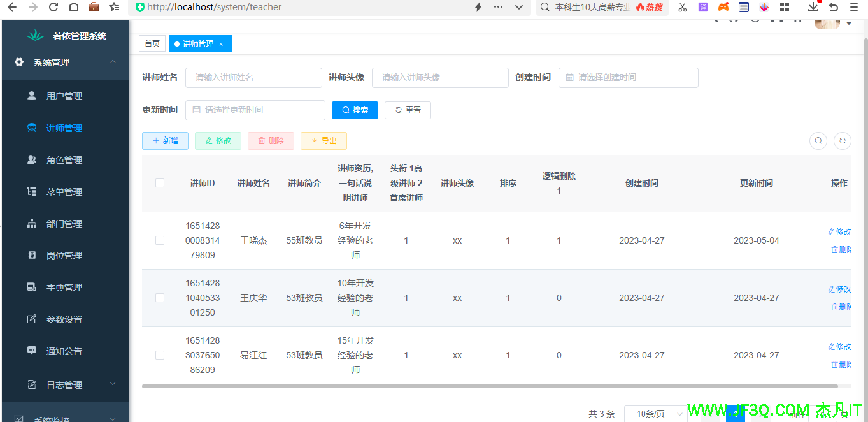Expand the 日志管理 submenu

tap(64, 385)
